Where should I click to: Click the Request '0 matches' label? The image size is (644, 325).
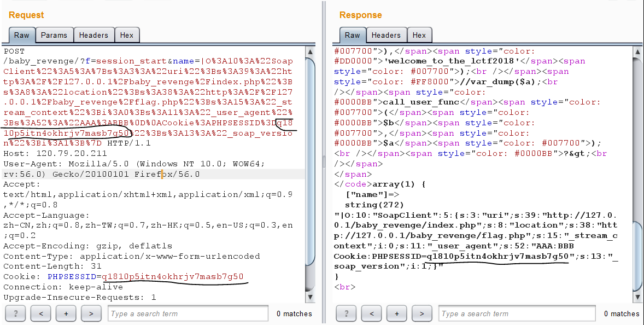294,314
